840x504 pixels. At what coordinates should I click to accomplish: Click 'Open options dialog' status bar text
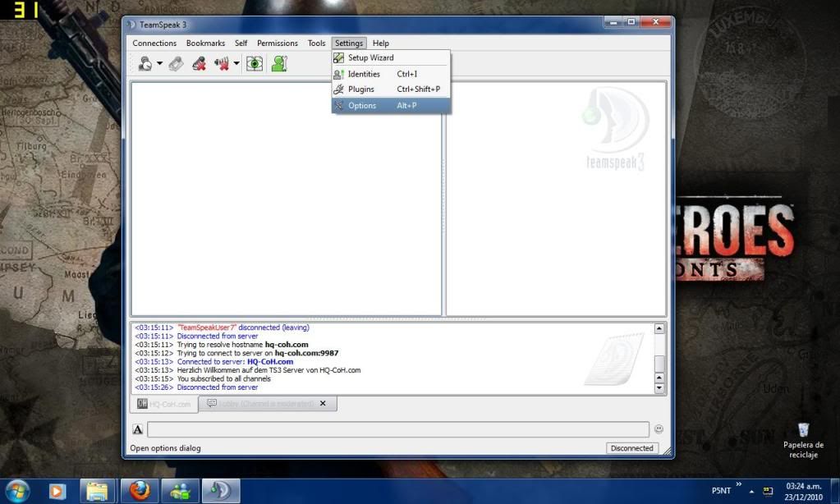tap(165, 448)
